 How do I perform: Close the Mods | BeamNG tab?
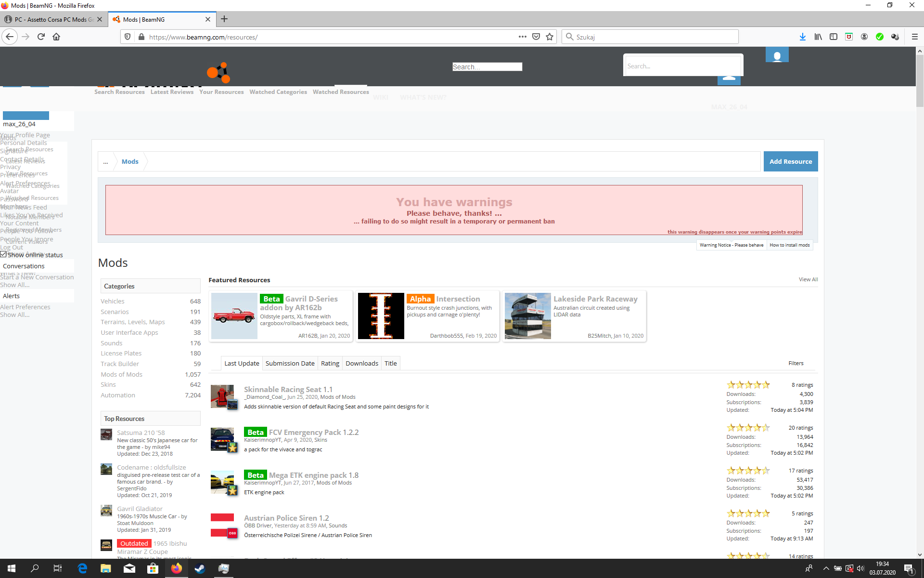click(x=208, y=19)
